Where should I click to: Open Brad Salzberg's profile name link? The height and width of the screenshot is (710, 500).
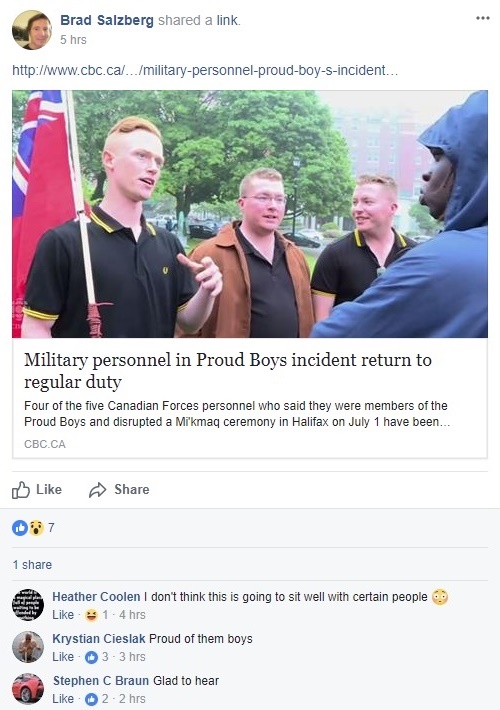(107, 20)
